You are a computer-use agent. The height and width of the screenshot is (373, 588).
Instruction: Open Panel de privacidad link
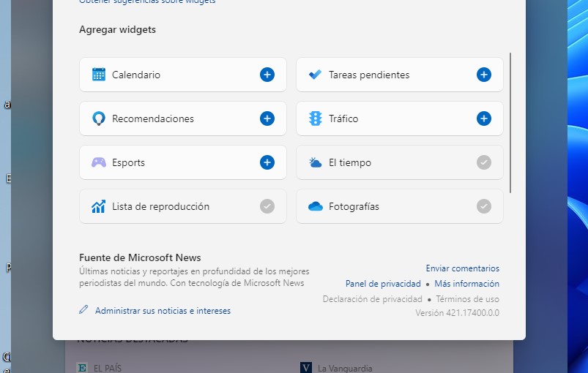(x=383, y=284)
